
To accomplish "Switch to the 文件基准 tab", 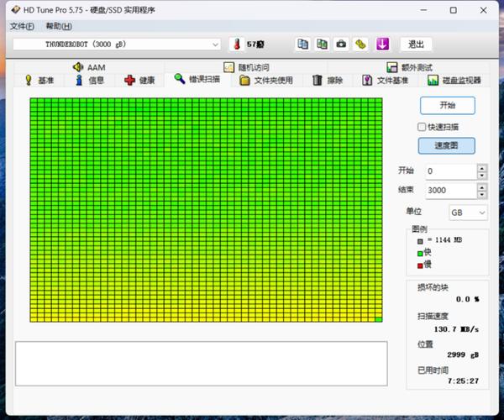I will coord(385,80).
